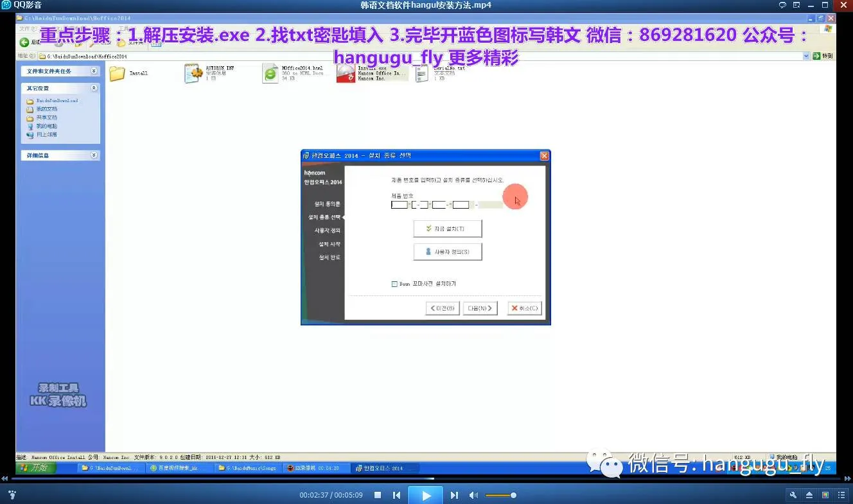Switch to the 한컴오피스 2014 taskbar item
Image resolution: width=853 pixels, height=504 pixels.
[384, 468]
